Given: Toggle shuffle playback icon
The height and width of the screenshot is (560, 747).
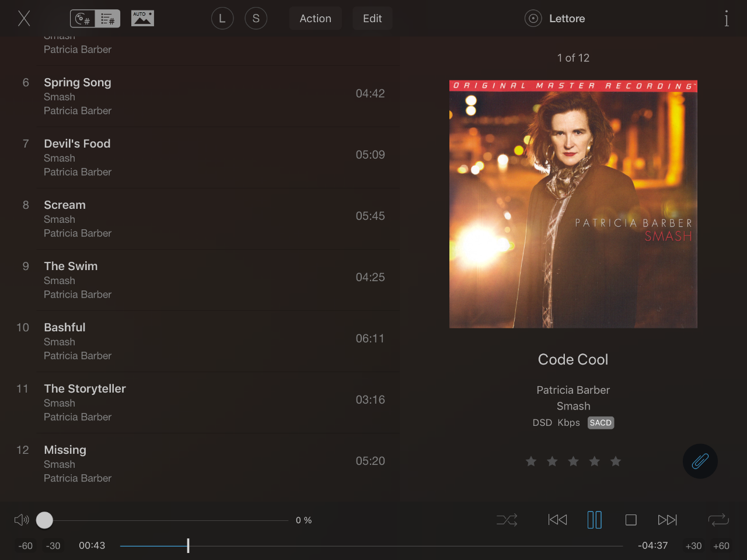Looking at the screenshot, I should (x=507, y=520).
